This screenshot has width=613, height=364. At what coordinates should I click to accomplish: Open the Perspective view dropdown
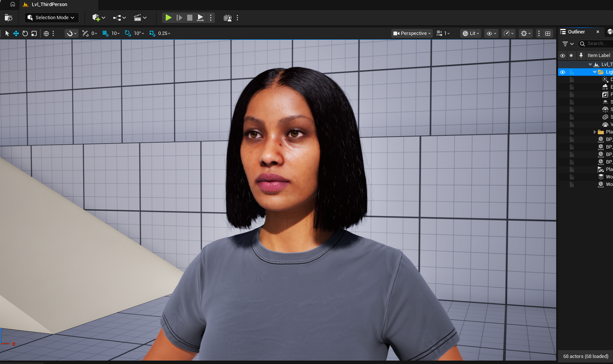tap(411, 33)
